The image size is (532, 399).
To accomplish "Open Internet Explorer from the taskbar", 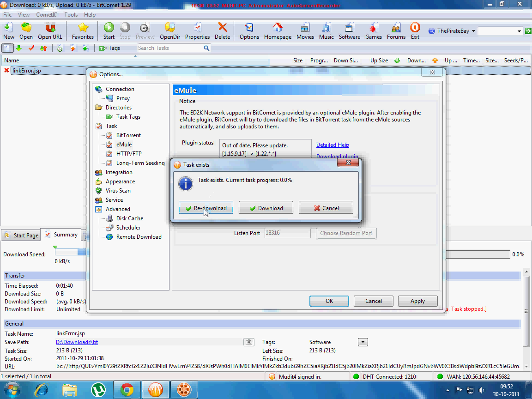I will (42, 389).
